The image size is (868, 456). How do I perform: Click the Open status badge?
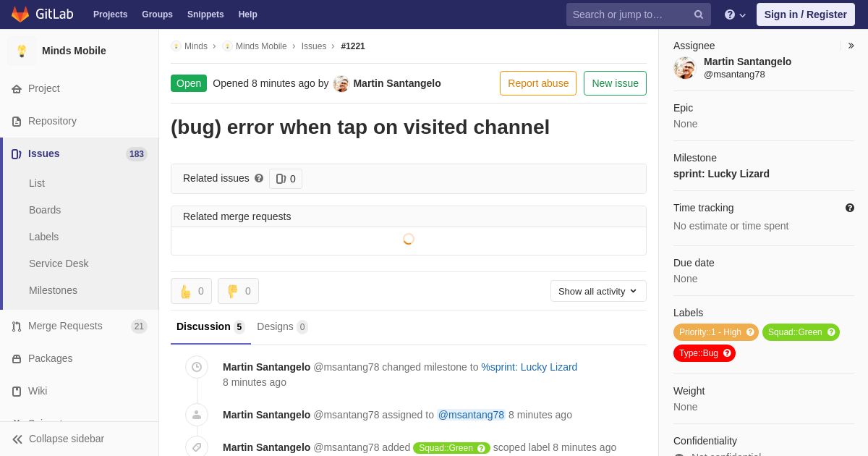(x=189, y=83)
